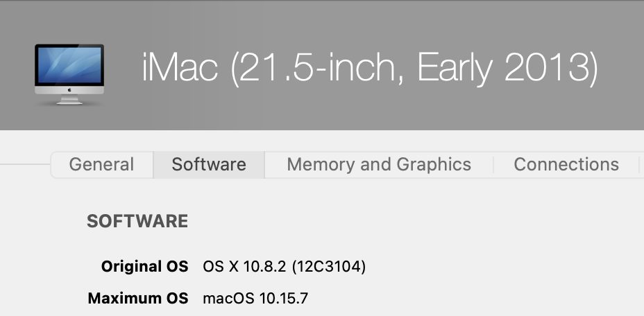Click the separator right of Connections tab

click(638, 165)
